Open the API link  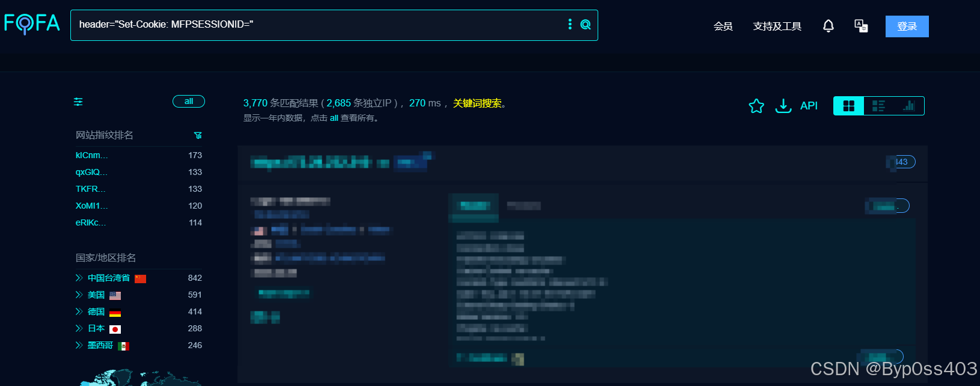(809, 106)
